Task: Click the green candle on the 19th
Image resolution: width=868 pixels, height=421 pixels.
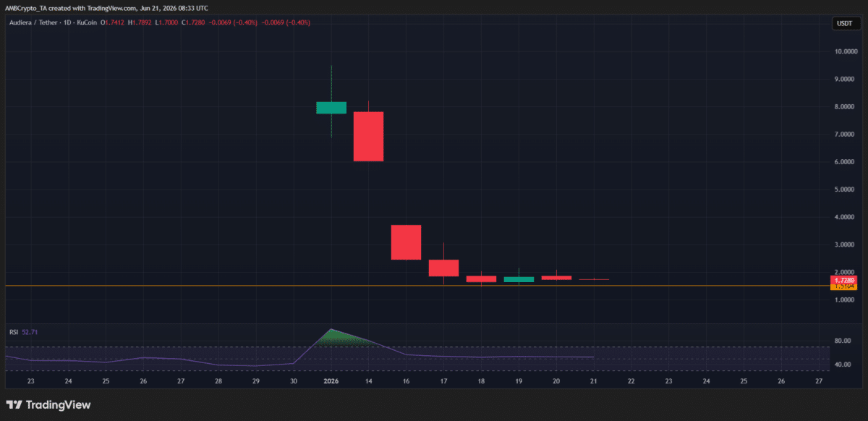Action: coord(519,279)
